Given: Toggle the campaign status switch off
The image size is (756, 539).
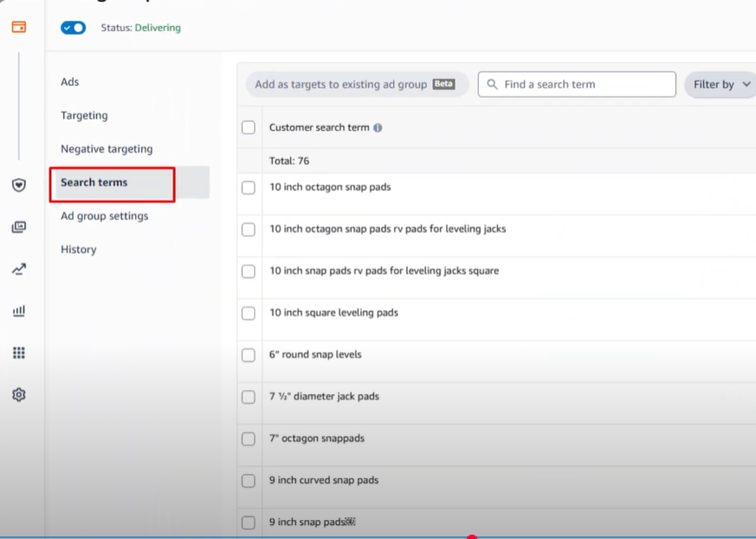Looking at the screenshot, I should [73, 28].
